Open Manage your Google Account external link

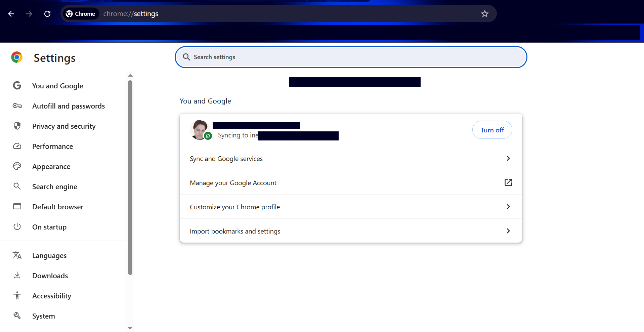[508, 182]
